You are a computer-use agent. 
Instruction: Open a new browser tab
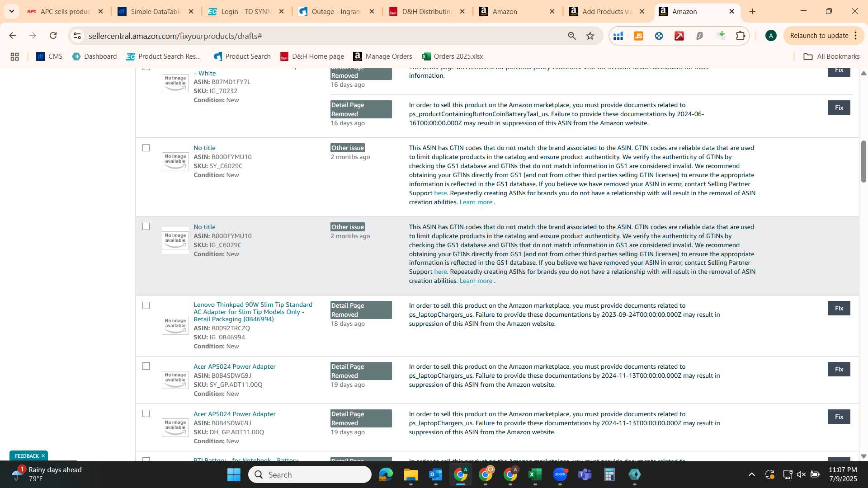[752, 11]
